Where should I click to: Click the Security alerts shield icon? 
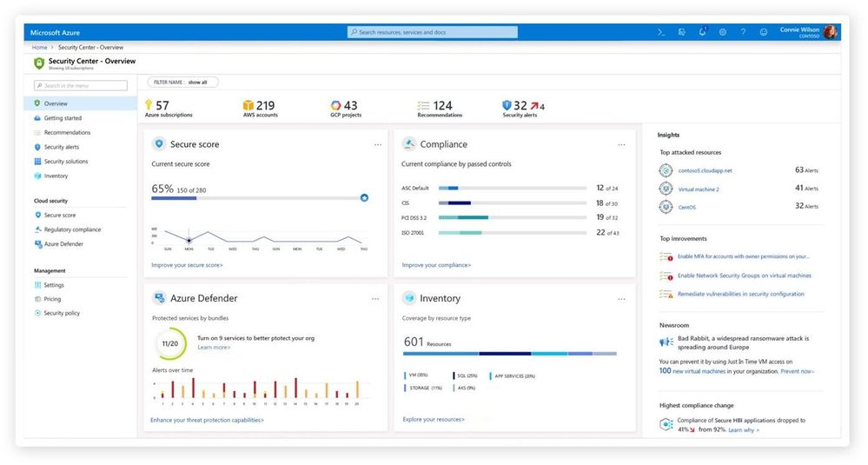[507, 105]
